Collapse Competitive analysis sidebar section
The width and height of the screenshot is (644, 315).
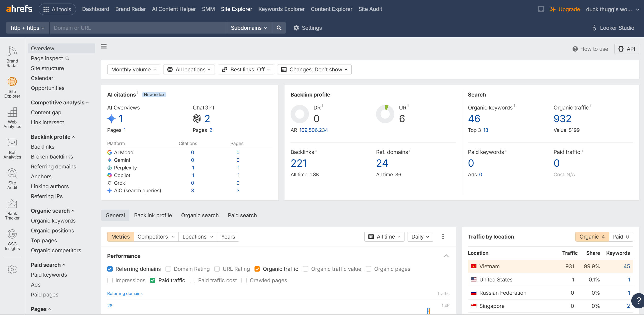click(x=60, y=102)
